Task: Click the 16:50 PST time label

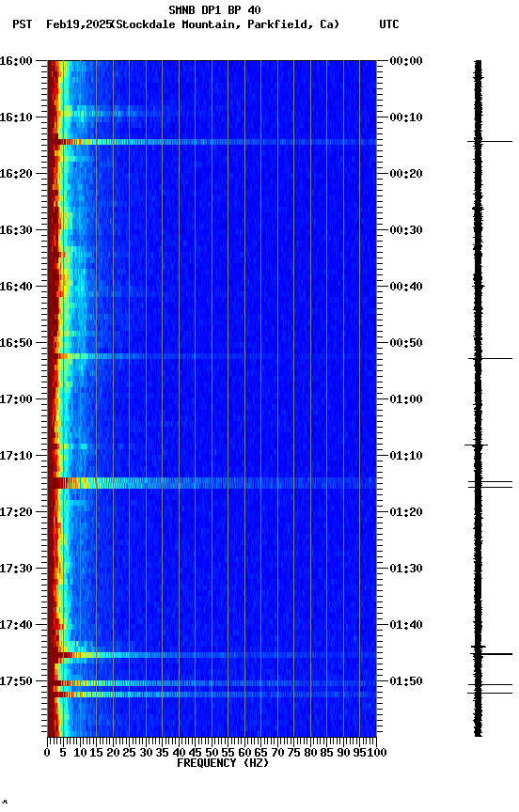Action: [16, 343]
